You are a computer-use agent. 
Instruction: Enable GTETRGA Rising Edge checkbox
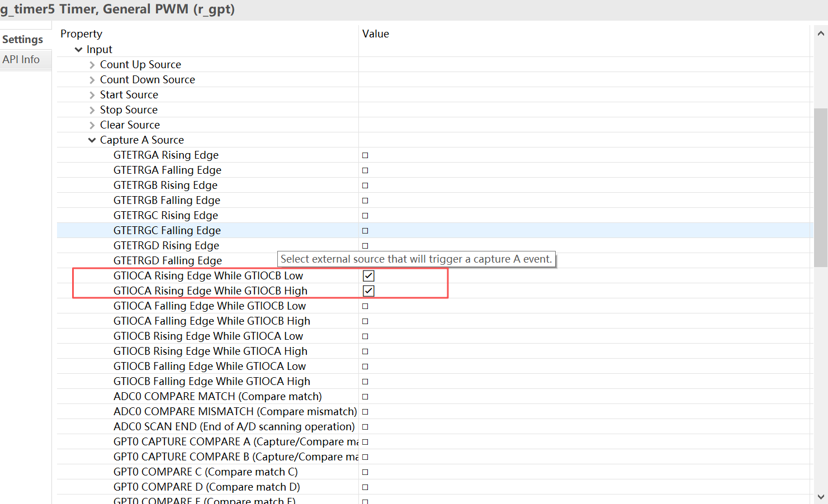coord(365,155)
